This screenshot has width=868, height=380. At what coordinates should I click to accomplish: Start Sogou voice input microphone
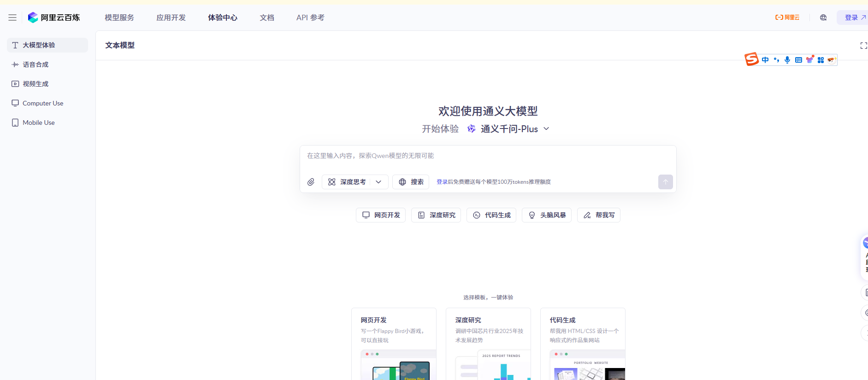(787, 60)
